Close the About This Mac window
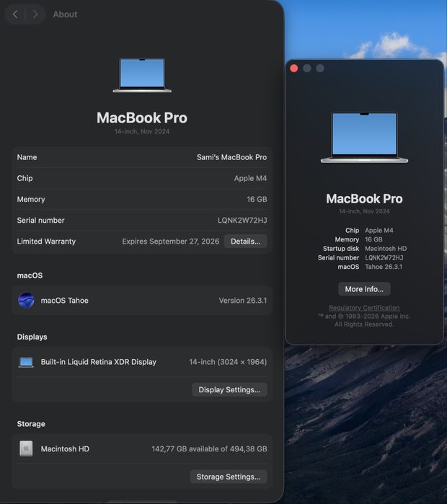The image size is (447, 504). click(293, 68)
